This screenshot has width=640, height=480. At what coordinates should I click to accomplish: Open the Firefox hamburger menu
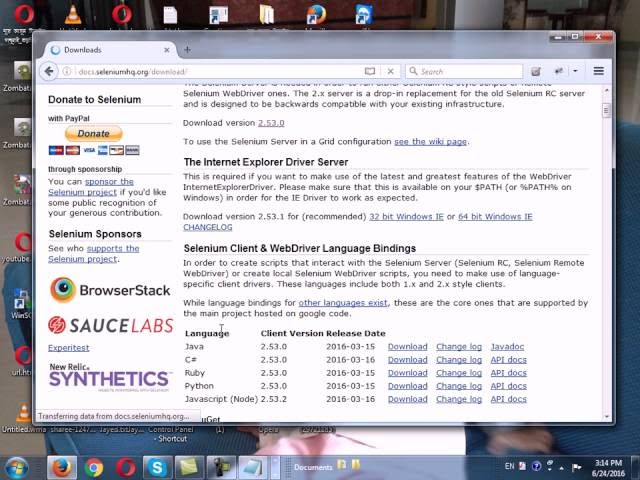coord(598,71)
